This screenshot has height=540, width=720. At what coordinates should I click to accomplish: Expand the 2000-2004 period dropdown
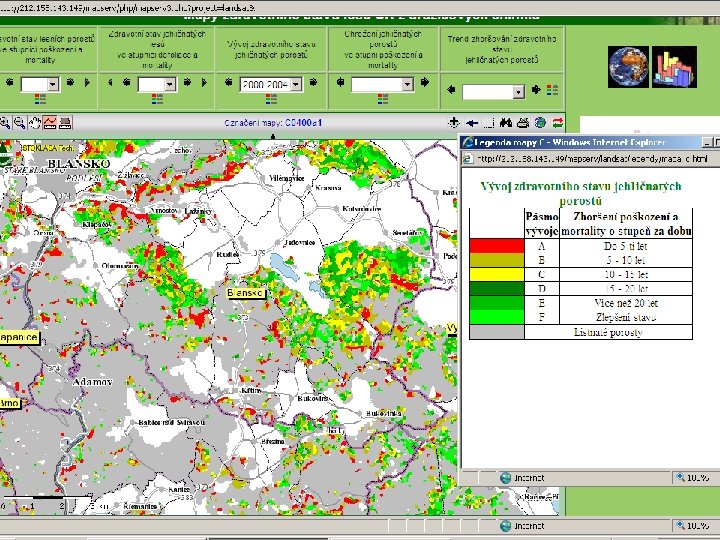[297, 85]
